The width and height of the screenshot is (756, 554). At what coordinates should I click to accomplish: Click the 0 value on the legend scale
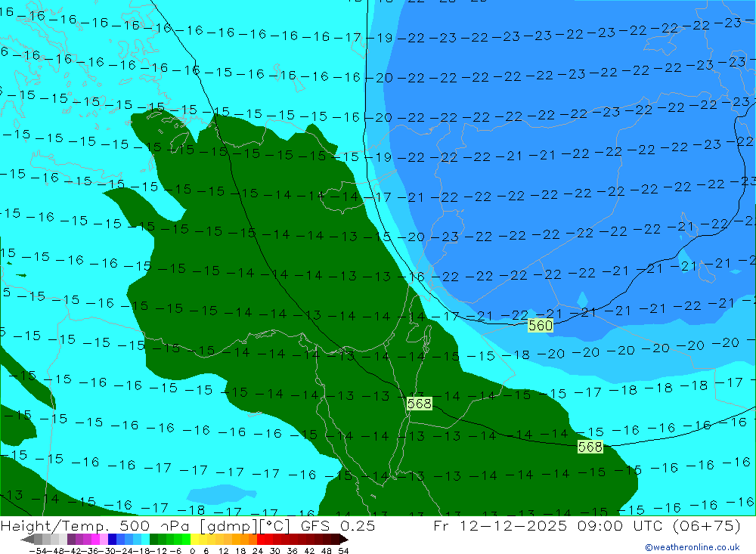click(x=192, y=551)
